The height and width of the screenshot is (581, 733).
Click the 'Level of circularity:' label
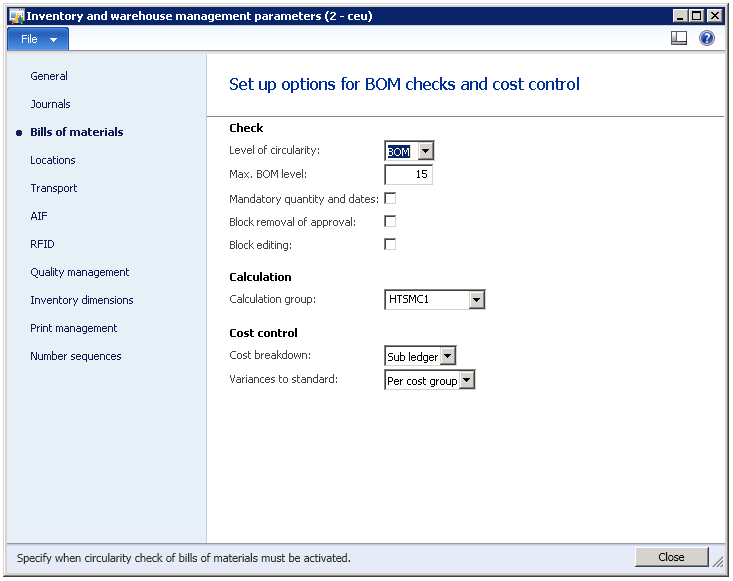pyautogui.click(x=274, y=151)
